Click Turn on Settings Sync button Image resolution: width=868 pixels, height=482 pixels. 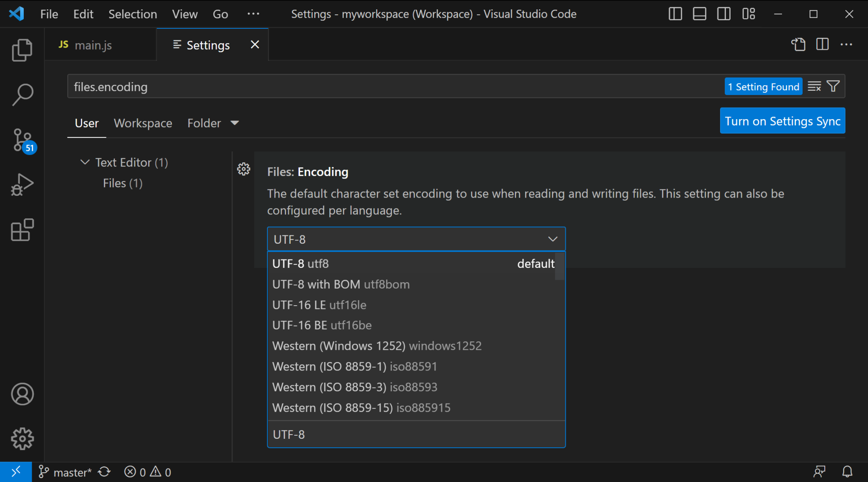coord(782,121)
